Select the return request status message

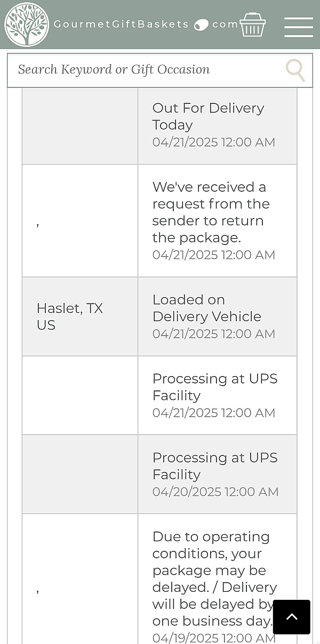(211, 212)
